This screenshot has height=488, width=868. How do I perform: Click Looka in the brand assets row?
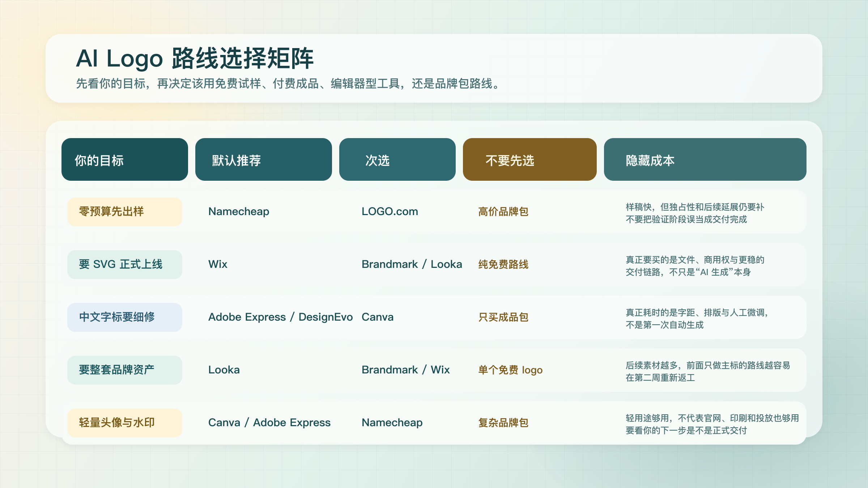[224, 370]
